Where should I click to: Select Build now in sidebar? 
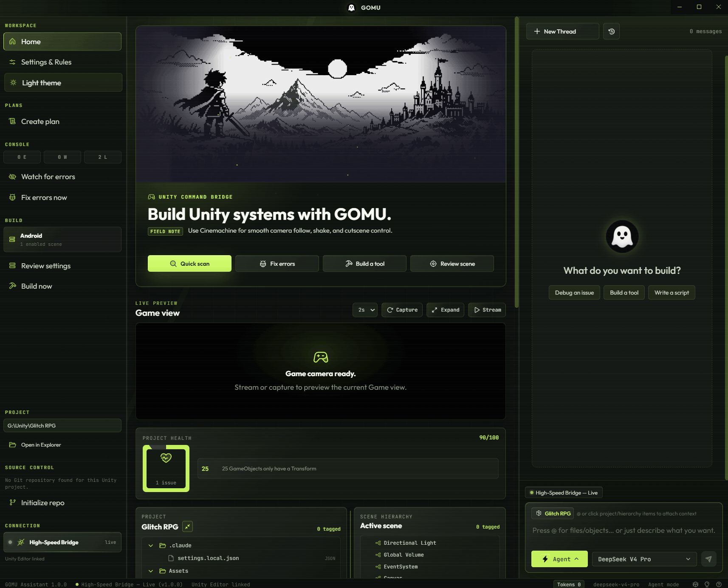[x=62, y=286]
